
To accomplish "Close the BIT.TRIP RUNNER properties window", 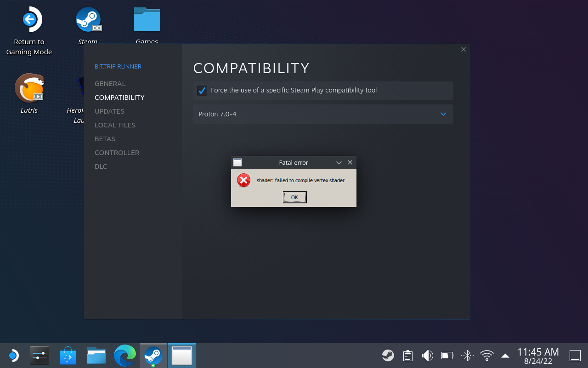I will (x=464, y=49).
